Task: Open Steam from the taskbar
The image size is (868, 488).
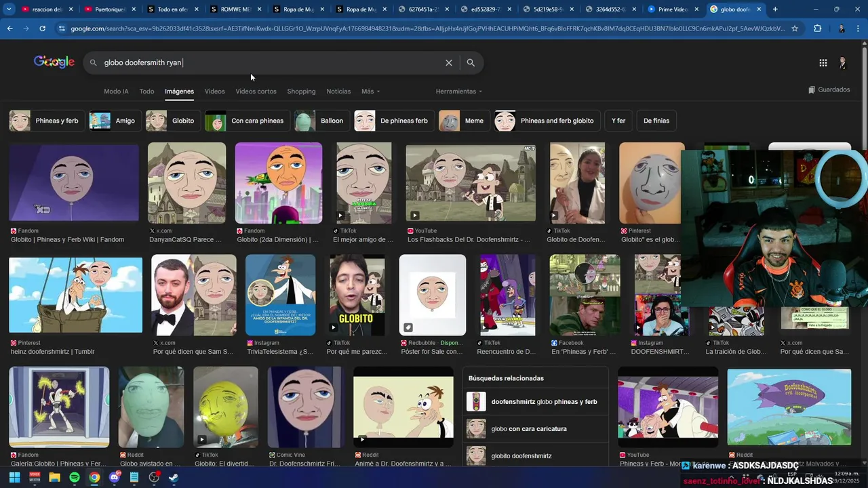Action: 174,477
